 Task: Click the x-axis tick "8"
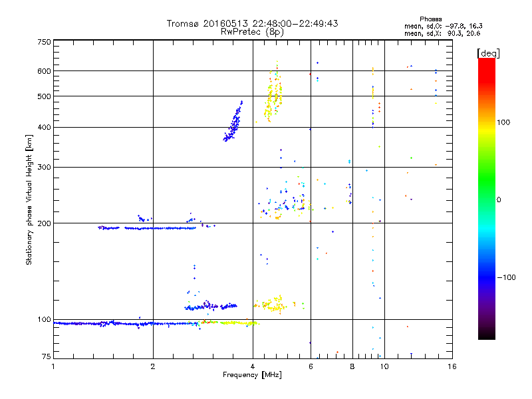tap(352, 366)
